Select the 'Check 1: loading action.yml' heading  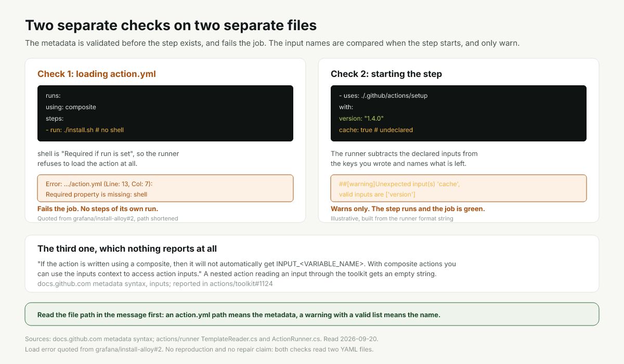point(97,74)
